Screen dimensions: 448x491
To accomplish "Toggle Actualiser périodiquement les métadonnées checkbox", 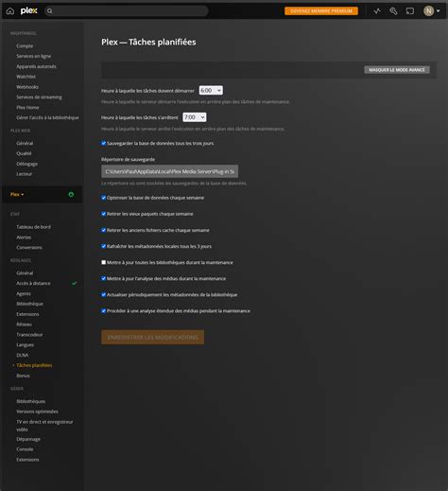I will coord(104,294).
